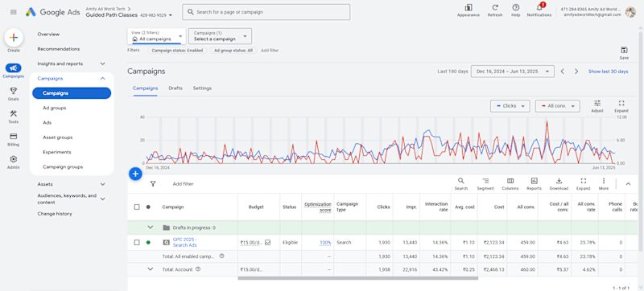Open table Search tool
644x291 pixels.
(460, 181)
